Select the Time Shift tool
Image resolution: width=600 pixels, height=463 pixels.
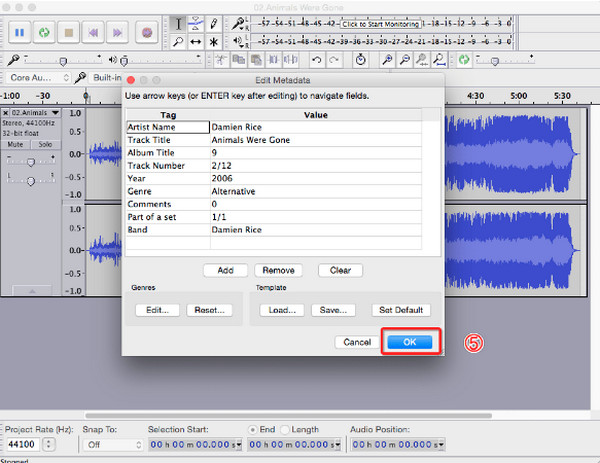click(x=196, y=41)
